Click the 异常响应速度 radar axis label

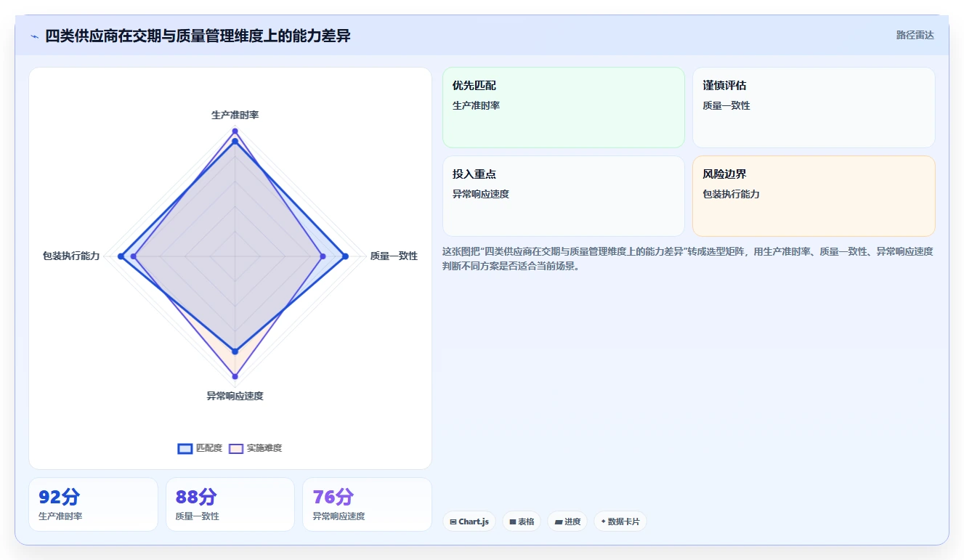235,396
